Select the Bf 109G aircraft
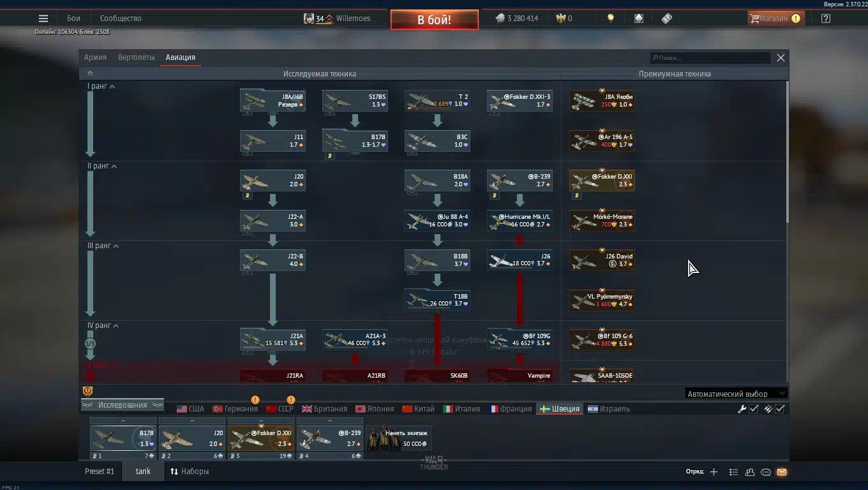This screenshot has width=868, height=490. [x=520, y=340]
